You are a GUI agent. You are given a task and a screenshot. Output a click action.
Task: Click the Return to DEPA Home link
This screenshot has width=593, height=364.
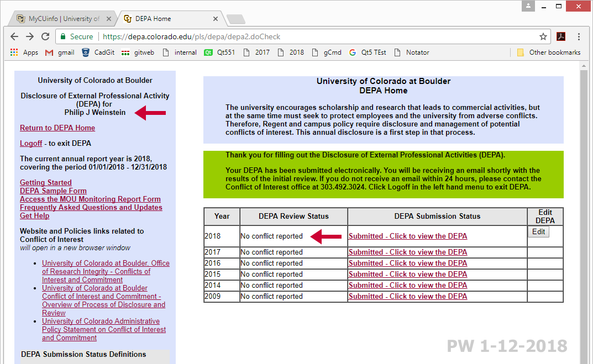pos(57,128)
